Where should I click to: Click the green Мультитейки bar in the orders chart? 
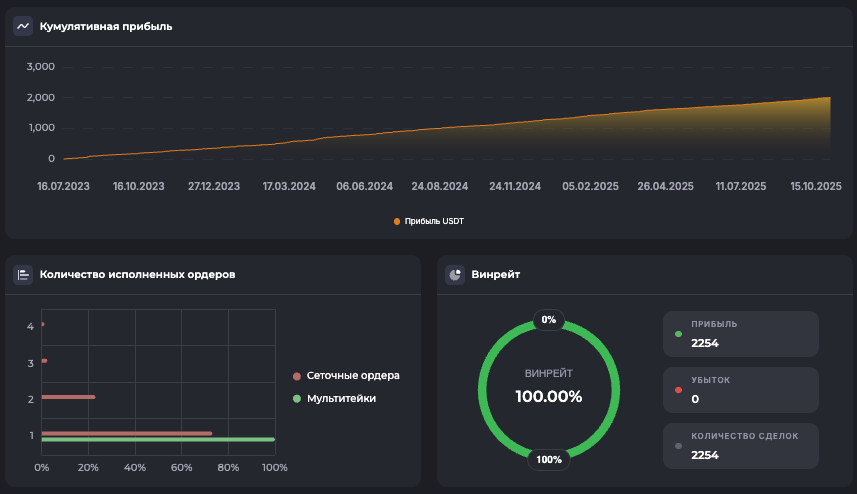[x=157, y=439]
